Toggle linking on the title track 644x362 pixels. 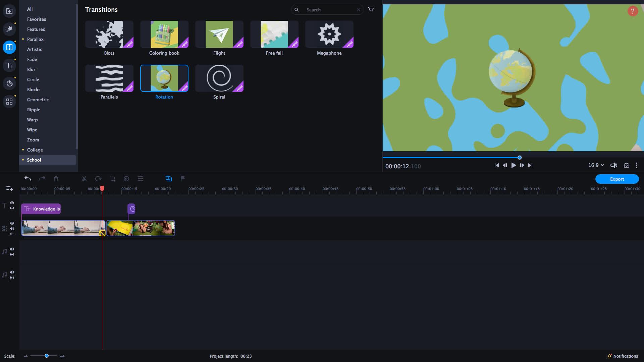[x=12, y=208]
